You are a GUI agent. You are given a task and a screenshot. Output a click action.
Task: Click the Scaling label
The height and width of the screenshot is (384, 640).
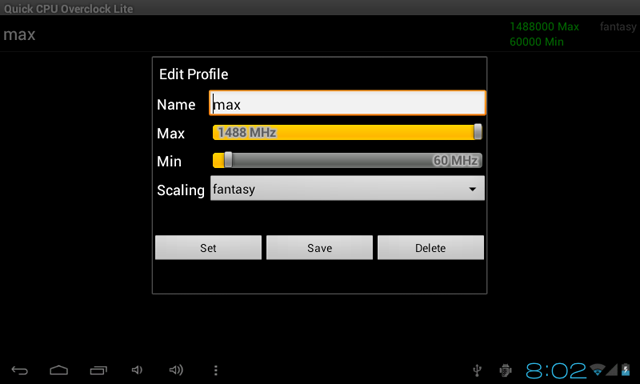pos(180,190)
